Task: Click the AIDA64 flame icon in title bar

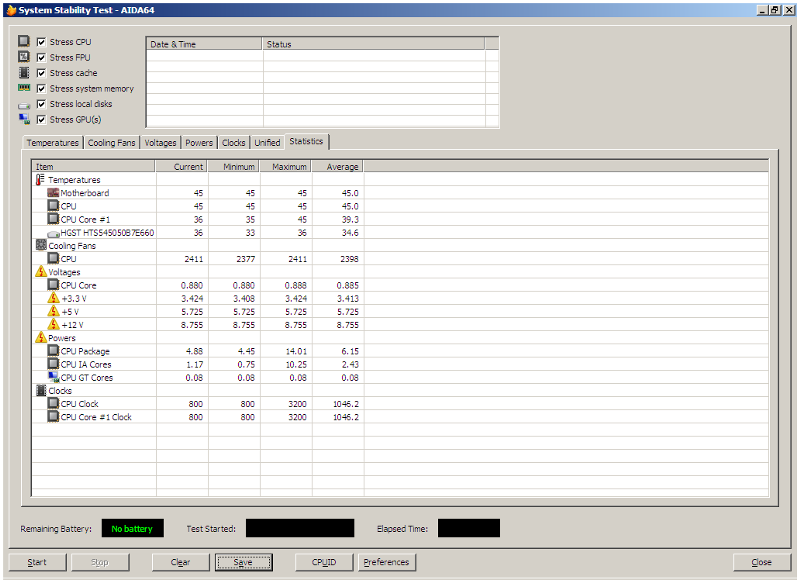Action: pos(11,10)
